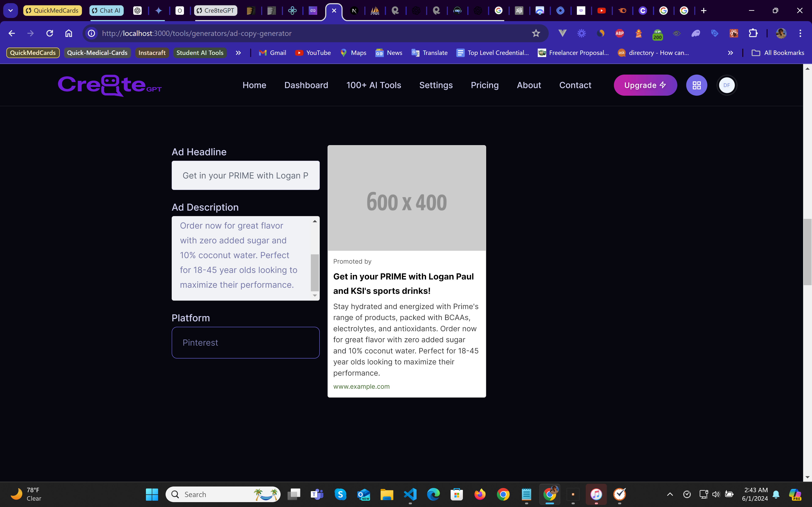Open Visual Studio Code from taskbar
This screenshot has height=507, width=812.
410,494
